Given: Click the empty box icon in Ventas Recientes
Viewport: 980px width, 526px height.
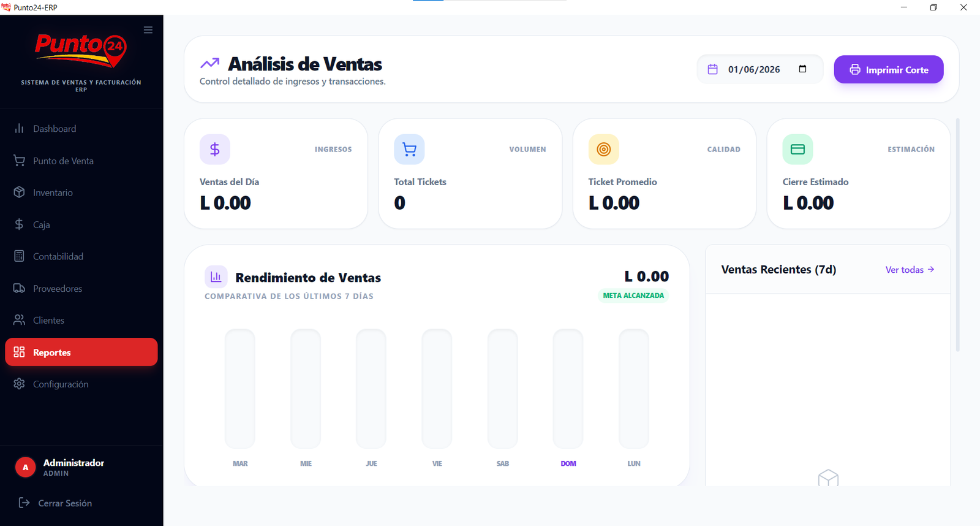Looking at the screenshot, I should [828, 478].
